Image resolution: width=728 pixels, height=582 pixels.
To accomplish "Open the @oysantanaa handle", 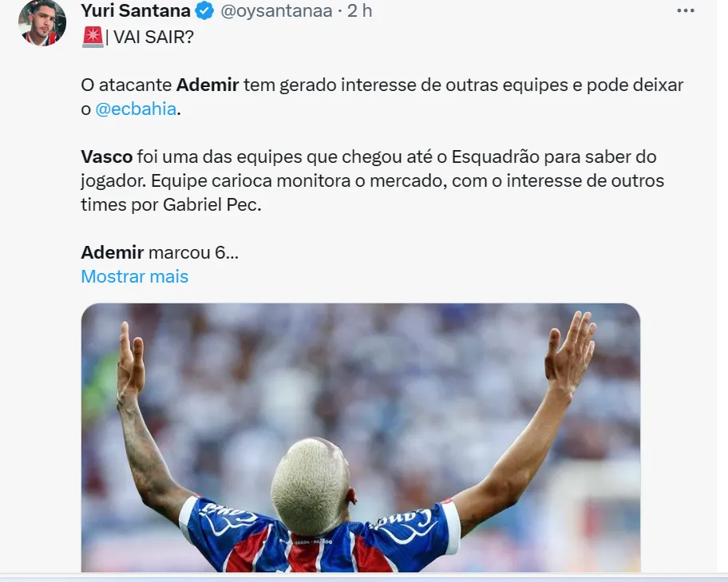I will (276, 10).
